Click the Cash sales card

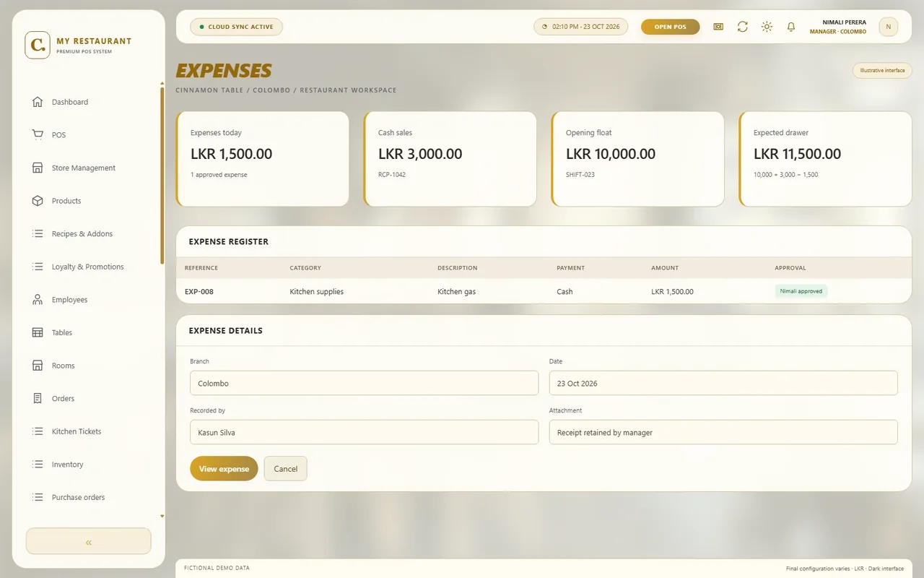pyautogui.click(x=450, y=159)
